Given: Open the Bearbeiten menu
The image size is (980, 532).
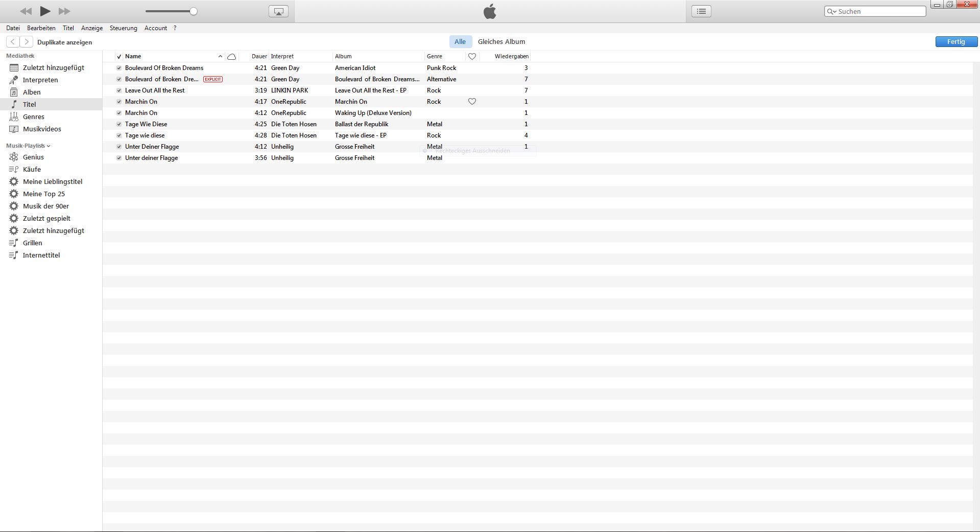Looking at the screenshot, I should (41, 28).
